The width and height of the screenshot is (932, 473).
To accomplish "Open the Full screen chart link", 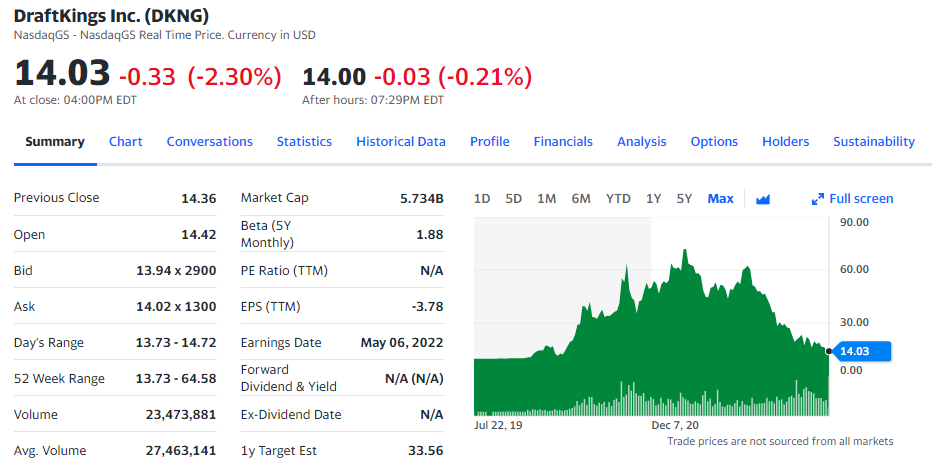I will pos(852,199).
